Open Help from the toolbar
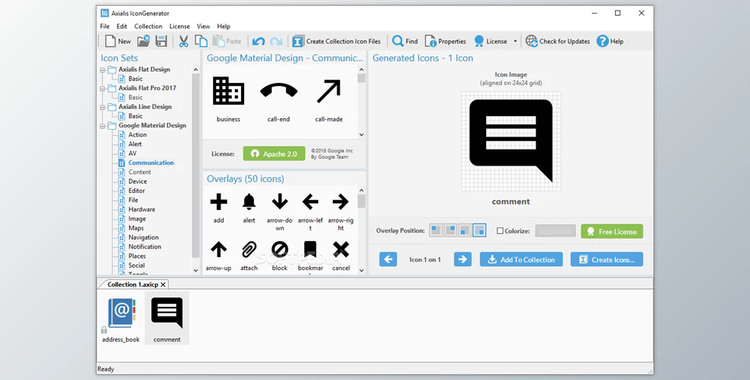The height and width of the screenshot is (380, 750). [610, 41]
